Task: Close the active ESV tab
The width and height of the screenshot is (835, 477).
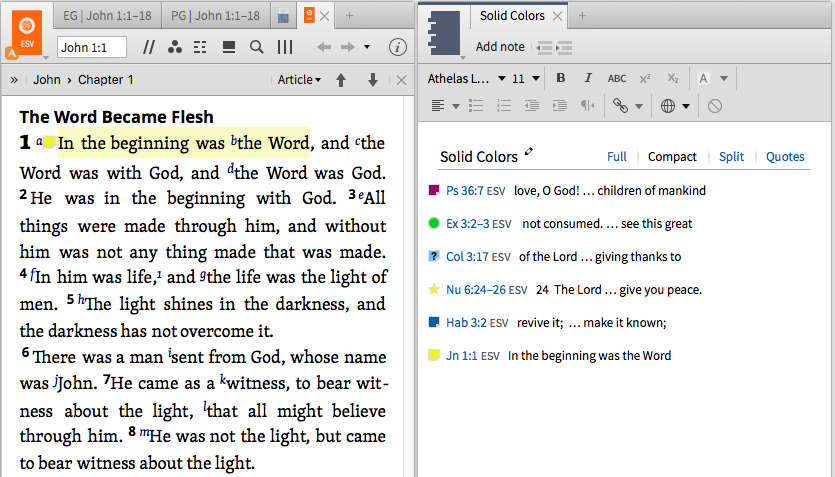Action: pyautogui.click(x=324, y=17)
